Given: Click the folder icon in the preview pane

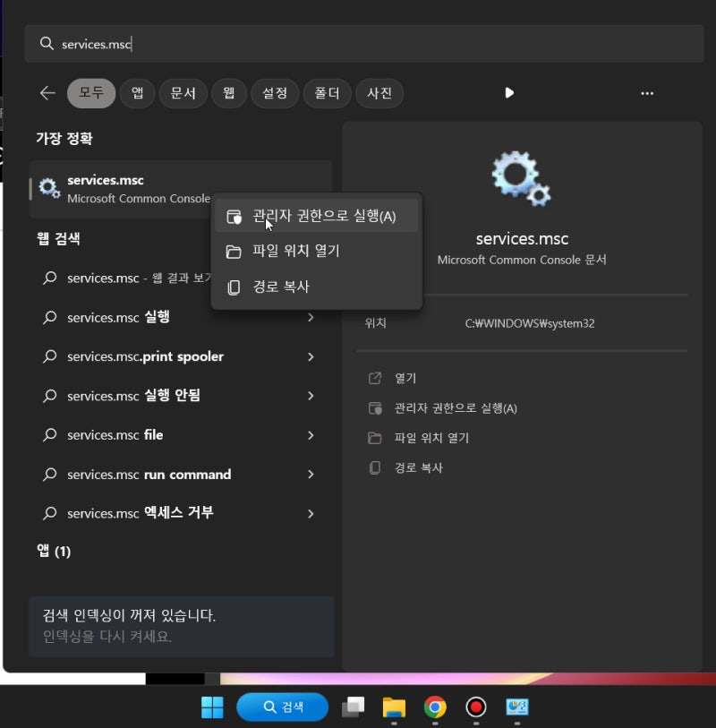Looking at the screenshot, I should [x=374, y=438].
